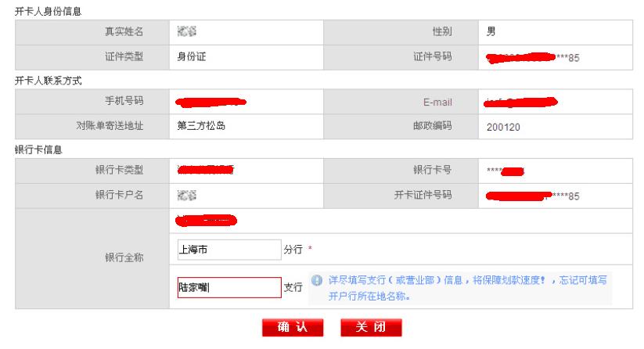Click the 银行全称 label cell
Image resolution: width=644 pixels, height=349 pixels.
click(x=124, y=257)
